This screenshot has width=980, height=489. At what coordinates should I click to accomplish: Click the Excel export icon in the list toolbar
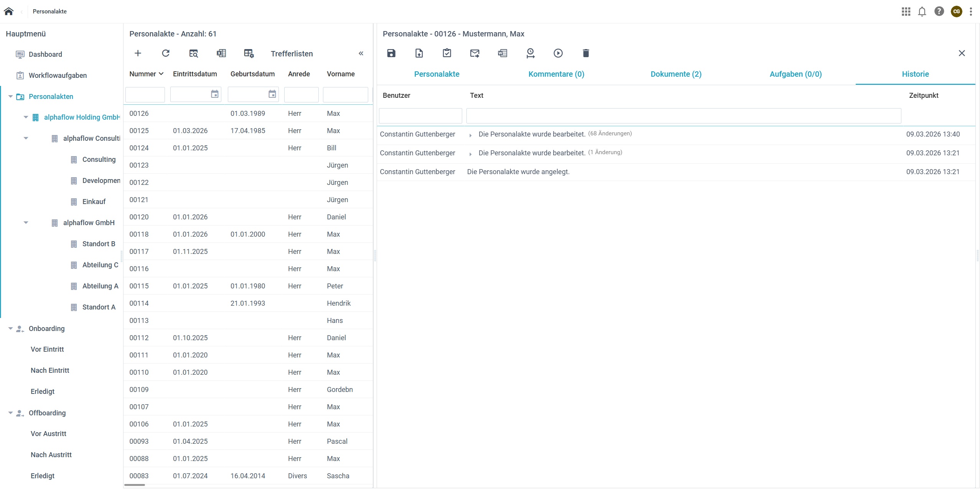pyautogui.click(x=221, y=53)
